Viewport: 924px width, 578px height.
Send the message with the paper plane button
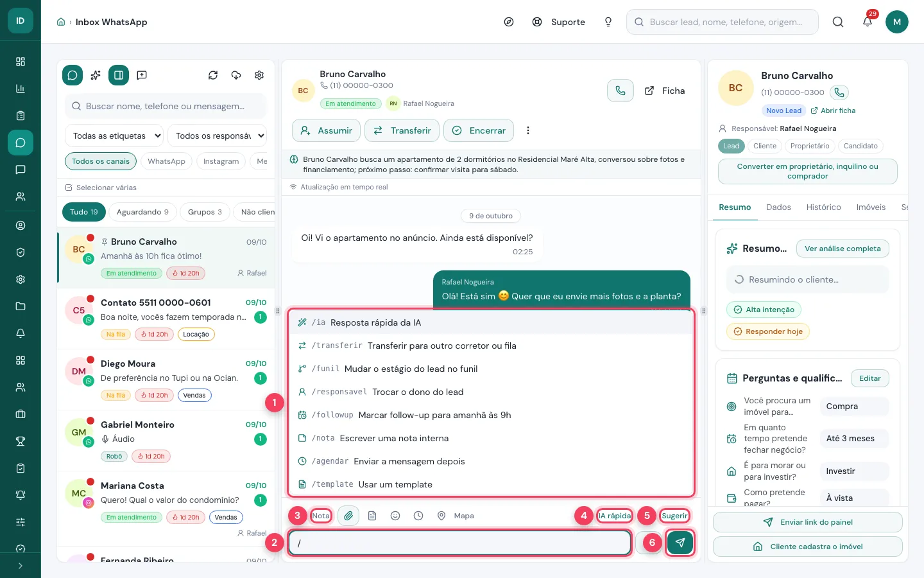680,543
